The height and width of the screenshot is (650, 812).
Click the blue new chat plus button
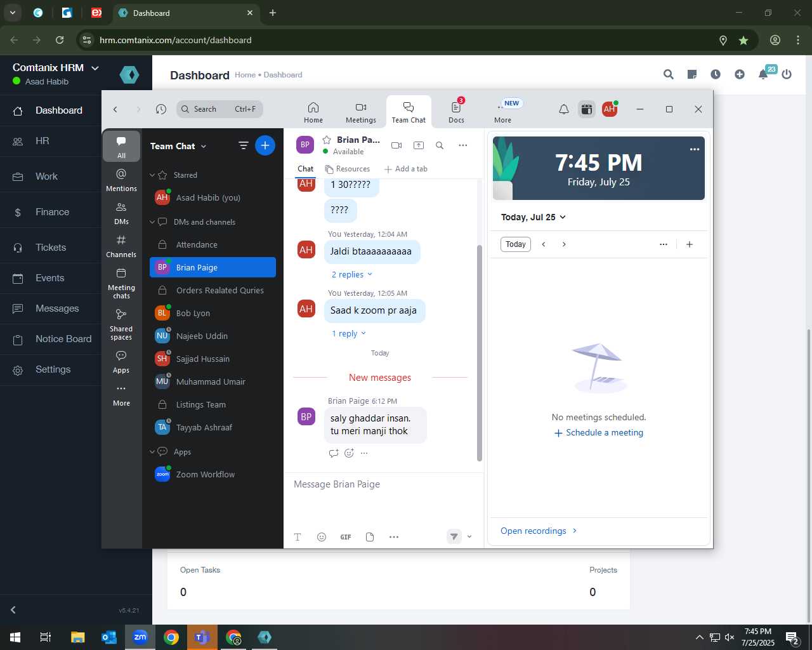click(265, 145)
